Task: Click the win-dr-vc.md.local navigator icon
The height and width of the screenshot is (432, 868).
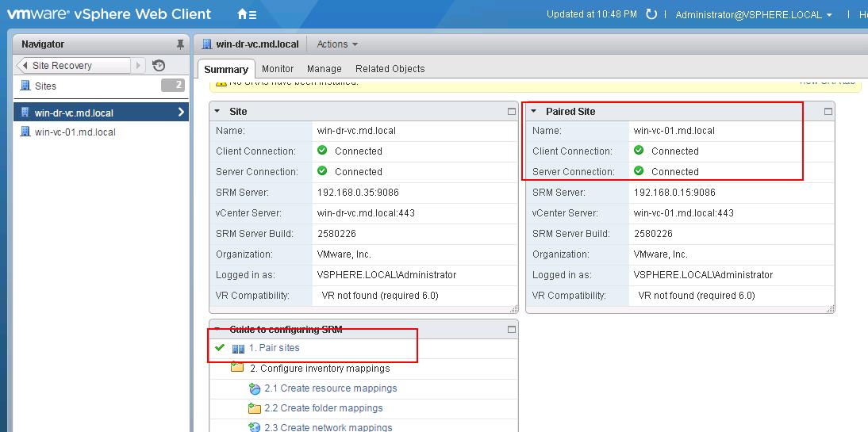Action: (x=25, y=113)
